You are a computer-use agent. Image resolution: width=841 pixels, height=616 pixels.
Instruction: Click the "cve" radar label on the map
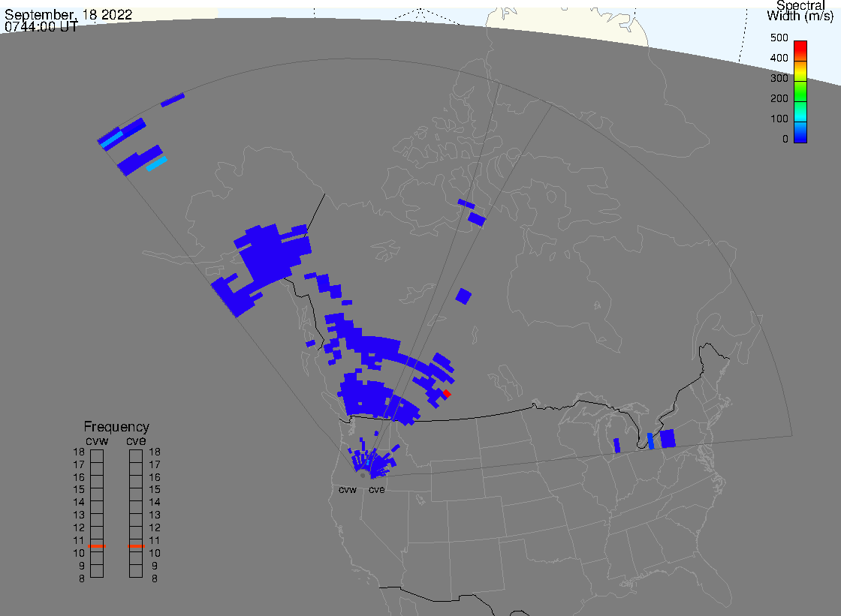point(376,490)
